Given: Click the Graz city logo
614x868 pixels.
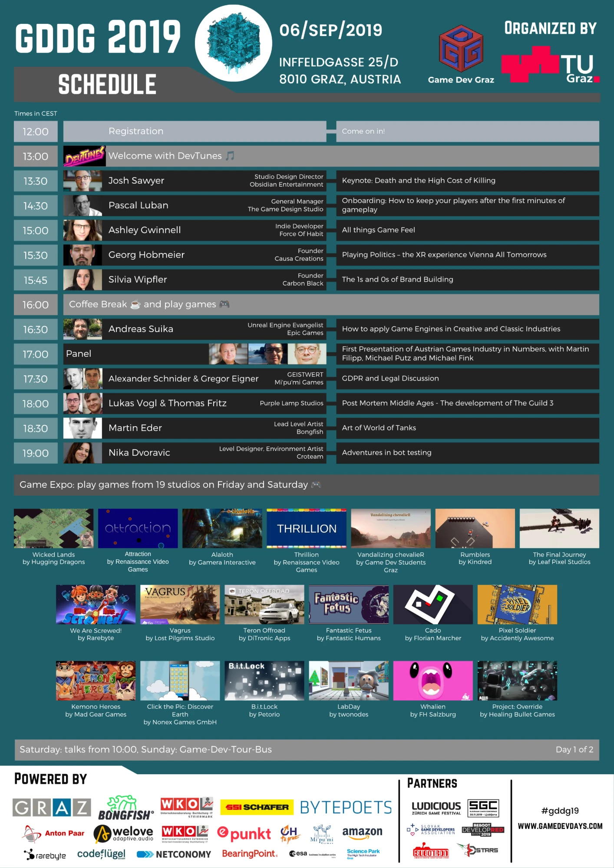Looking at the screenshot, I should tap(52, 808).
